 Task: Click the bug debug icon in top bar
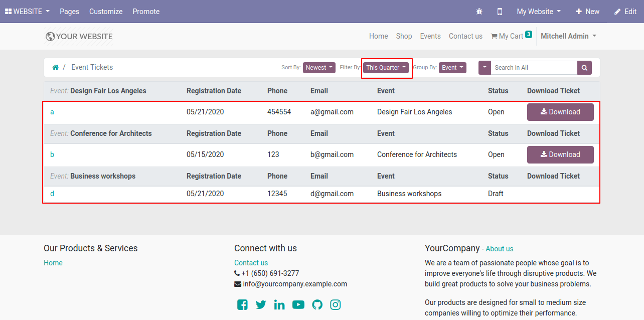pos(479,12)
